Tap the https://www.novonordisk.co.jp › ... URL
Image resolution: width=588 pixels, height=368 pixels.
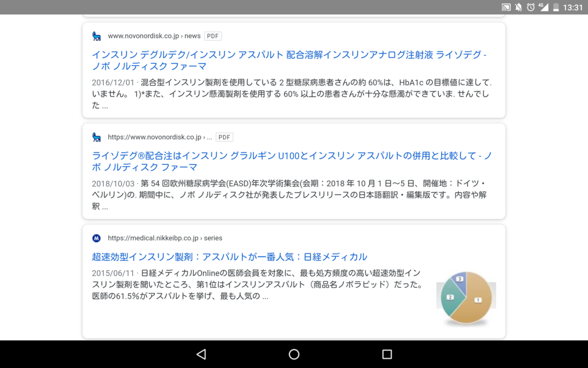(x=160, y=137)
